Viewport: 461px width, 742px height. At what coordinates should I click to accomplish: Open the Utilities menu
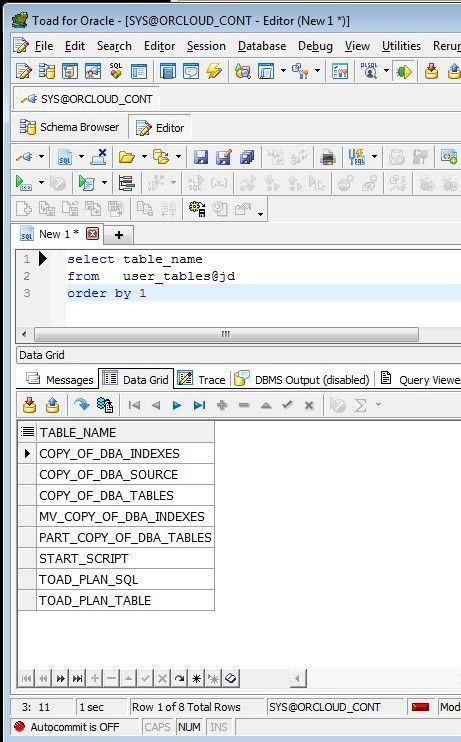pyautogui.click(x=401, y=46)
